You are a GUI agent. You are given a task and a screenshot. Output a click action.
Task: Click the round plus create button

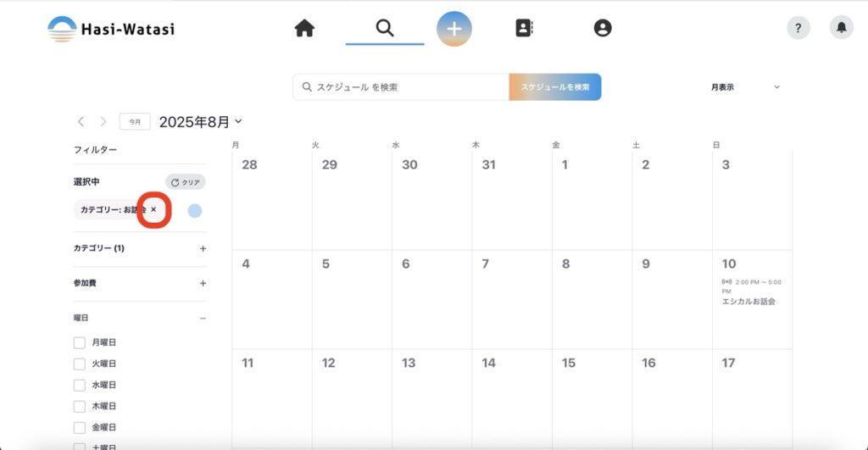(x=454, y=29)
